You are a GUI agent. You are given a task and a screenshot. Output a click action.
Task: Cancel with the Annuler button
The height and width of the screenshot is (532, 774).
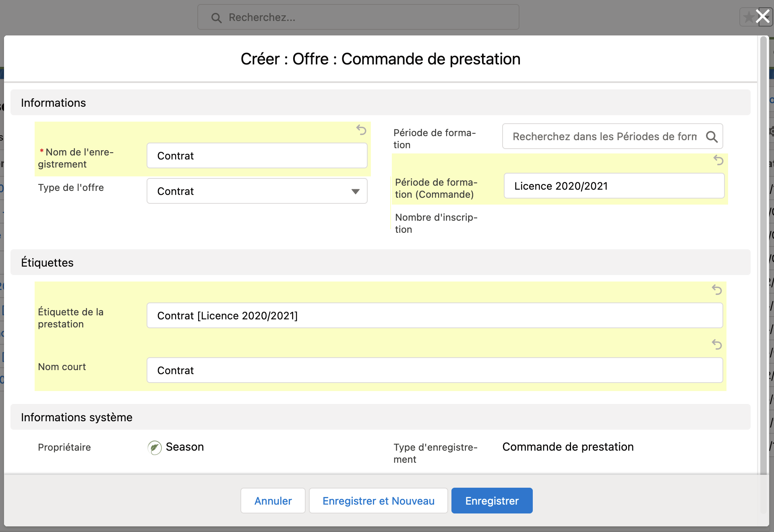(x=273, y=501)
